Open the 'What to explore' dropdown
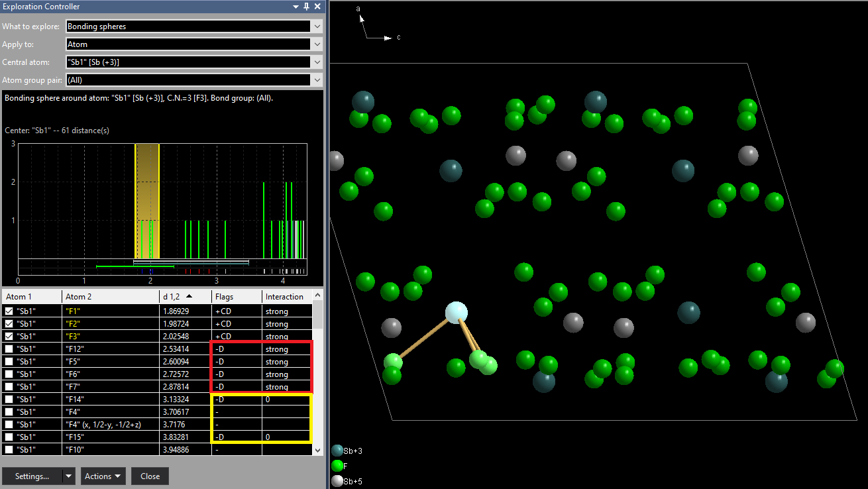Image resolution: width=868 pixels, height=489 pixels. point(317,27)
